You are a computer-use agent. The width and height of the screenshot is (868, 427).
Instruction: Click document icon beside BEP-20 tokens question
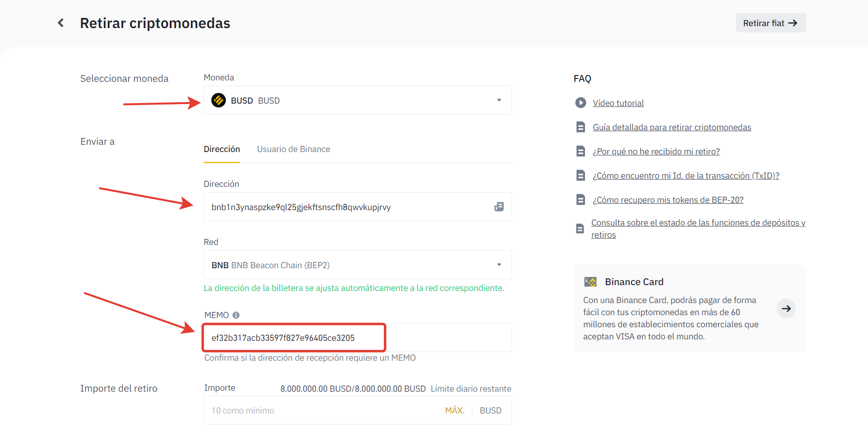(x=580, y=199)
